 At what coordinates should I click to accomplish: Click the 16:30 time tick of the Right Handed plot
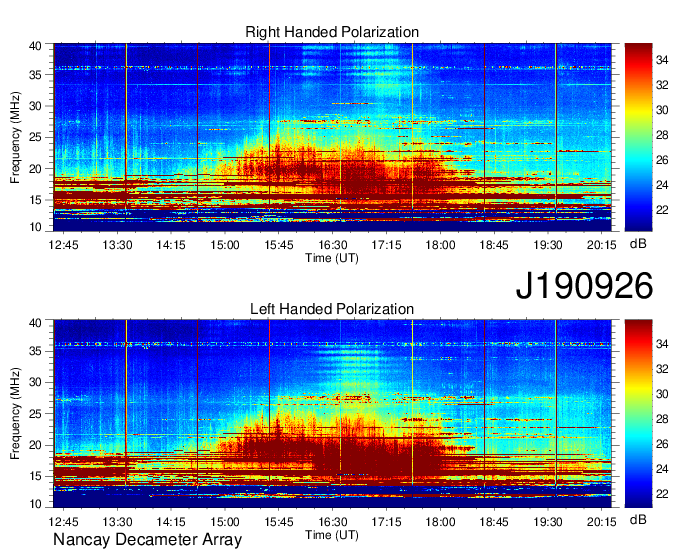333,245
